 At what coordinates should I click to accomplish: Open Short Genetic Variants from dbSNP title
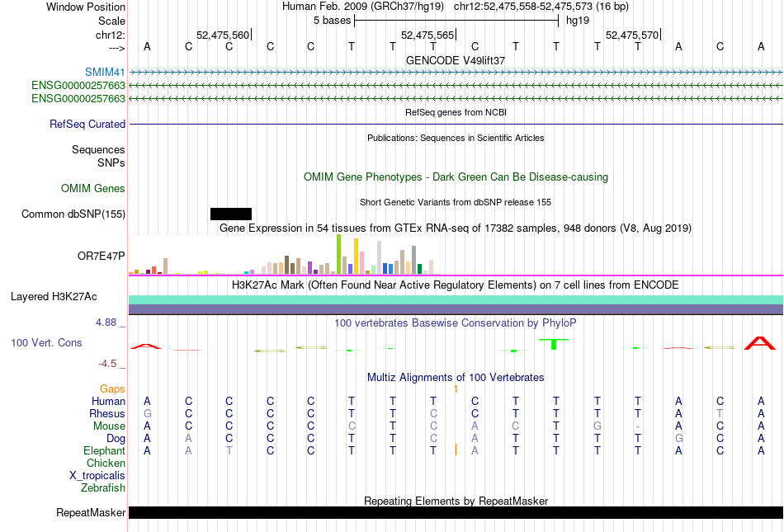pyautogui.click(x=456, y=202)
